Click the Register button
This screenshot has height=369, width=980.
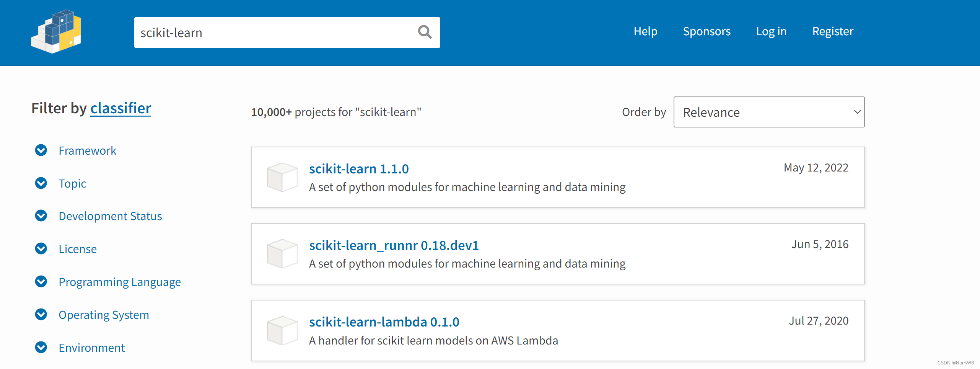click(x=832, y=31)
